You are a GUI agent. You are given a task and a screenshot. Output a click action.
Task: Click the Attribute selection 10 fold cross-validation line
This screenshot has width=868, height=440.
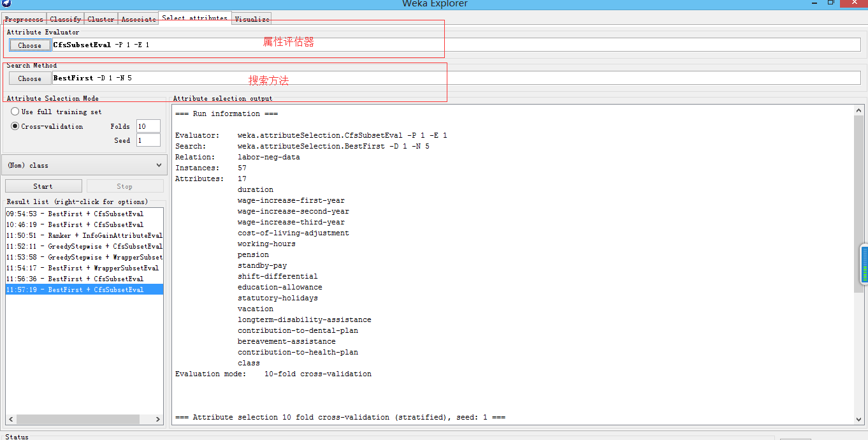pos(340,417)
